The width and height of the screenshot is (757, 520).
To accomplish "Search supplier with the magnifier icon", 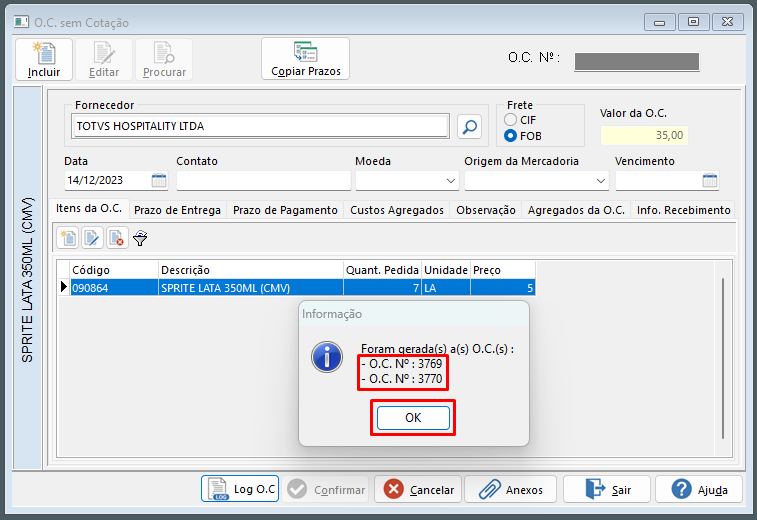I will [469, 126].
